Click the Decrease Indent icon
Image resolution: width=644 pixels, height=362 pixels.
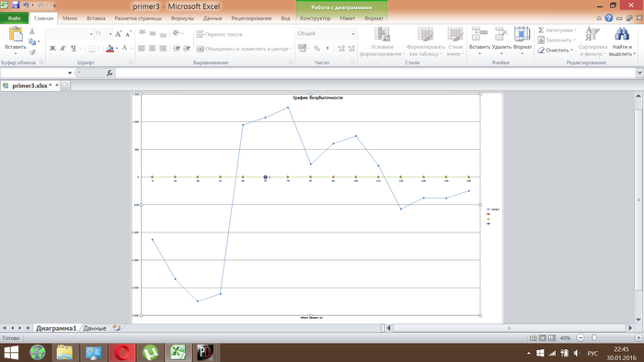tap(177, 49)
